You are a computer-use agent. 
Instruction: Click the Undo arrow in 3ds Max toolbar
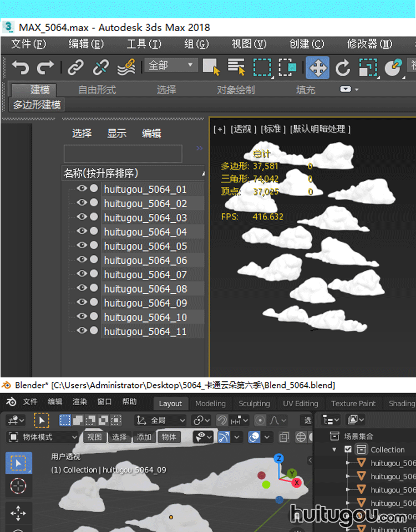coord(20,68)
